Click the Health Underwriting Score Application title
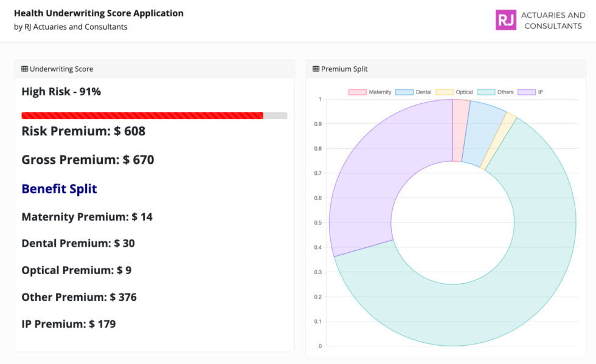 click(99, 13)
